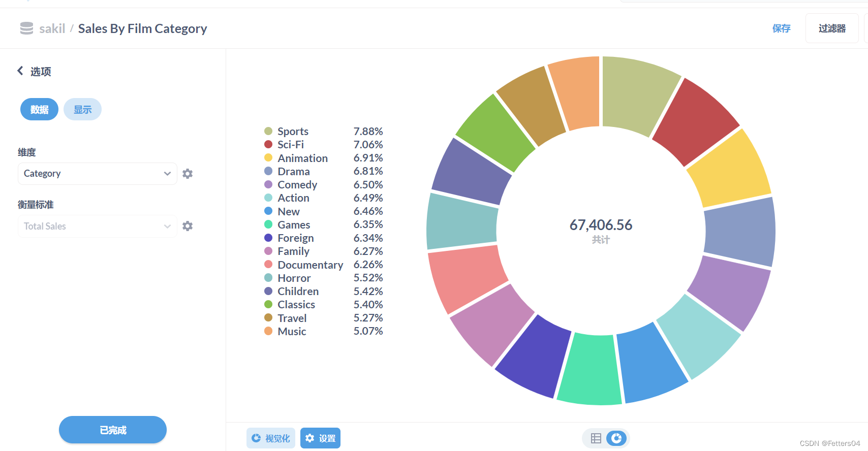Image resolution: width=868 pixels, height=451 pixels.
Task: Select the 显示 display tab
Action: click(82, 109)
